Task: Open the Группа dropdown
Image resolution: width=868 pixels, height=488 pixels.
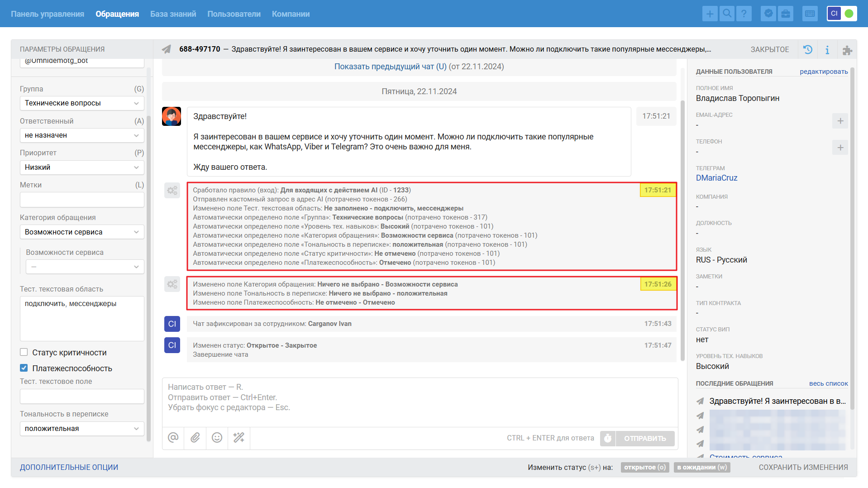Action: tap(82, 103)
